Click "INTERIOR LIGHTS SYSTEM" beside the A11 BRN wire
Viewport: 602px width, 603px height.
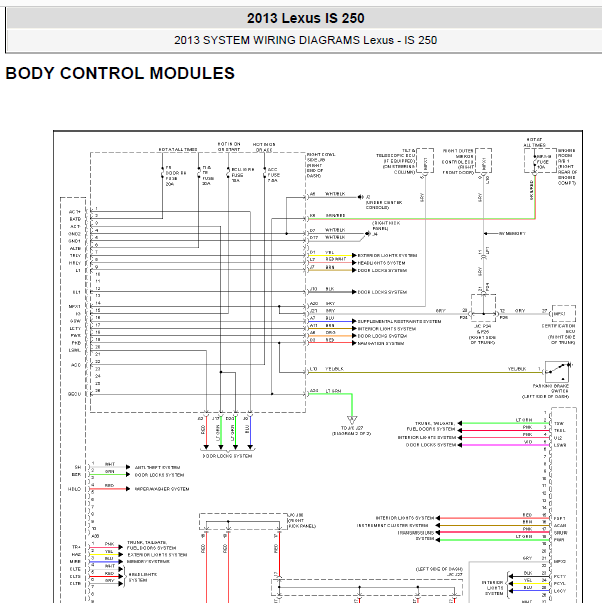coord(387,329)
